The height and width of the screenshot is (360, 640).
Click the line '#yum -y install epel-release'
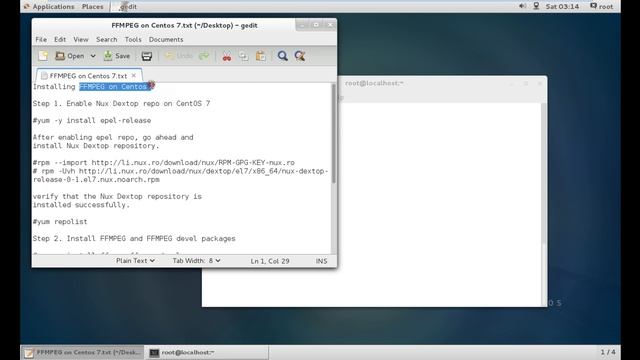click(92, 120)
